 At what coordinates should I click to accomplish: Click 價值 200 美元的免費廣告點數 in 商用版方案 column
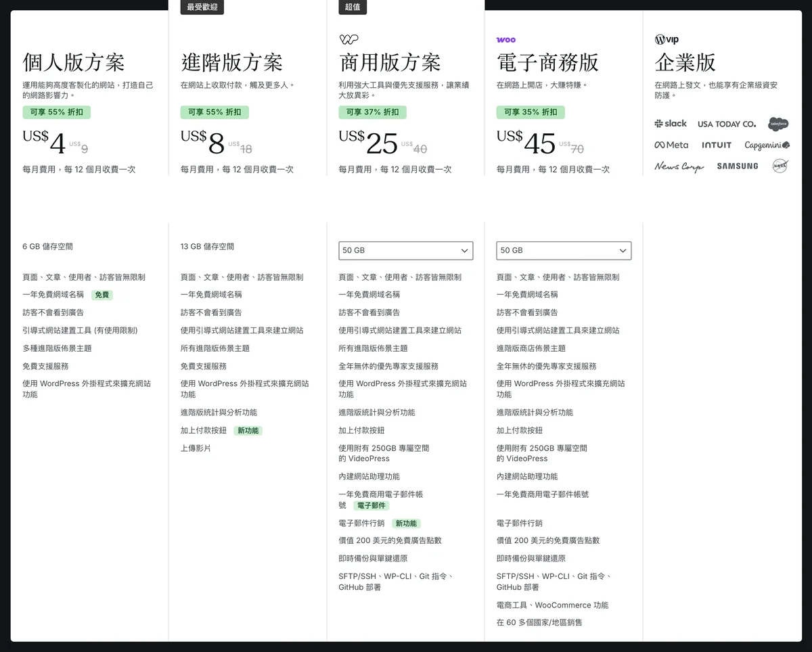click(x=390, y=540)
